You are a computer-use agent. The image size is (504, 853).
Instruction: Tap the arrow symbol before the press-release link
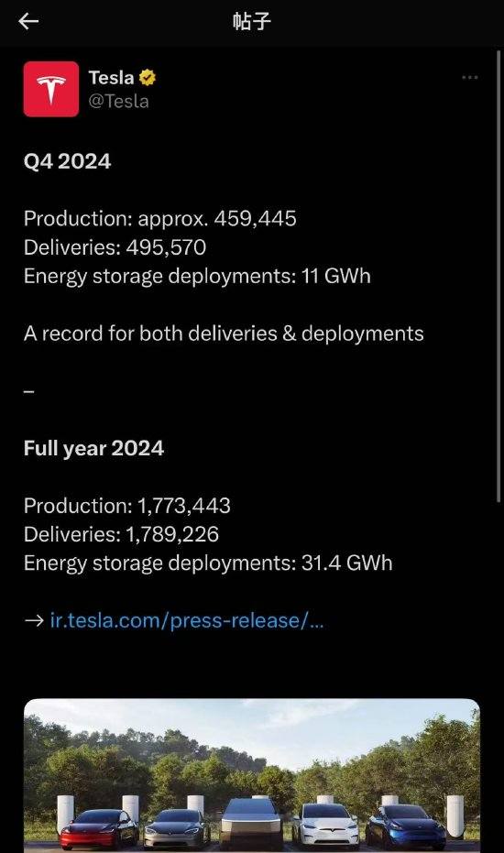(x=34, y=620)
